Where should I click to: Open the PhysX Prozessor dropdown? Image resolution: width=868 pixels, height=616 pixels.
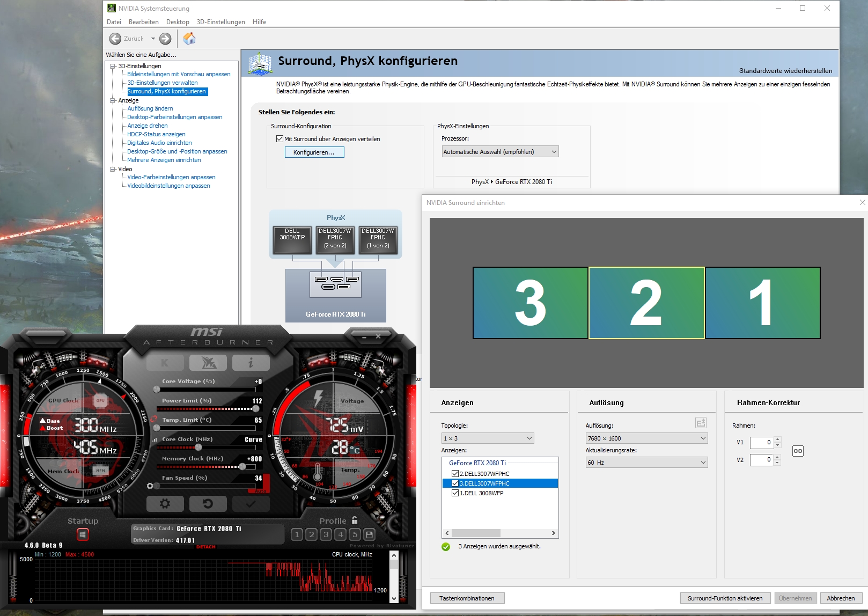[x=500, y=152]
